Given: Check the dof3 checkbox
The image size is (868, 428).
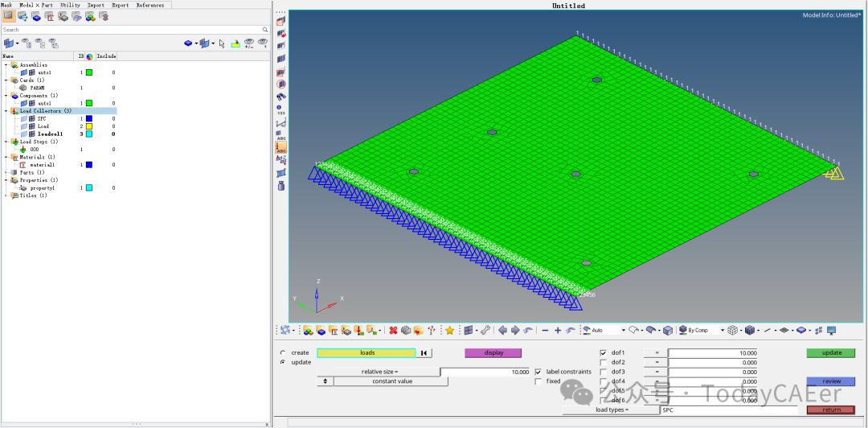Looking at the screenshot, I should [x=604, y=372].
